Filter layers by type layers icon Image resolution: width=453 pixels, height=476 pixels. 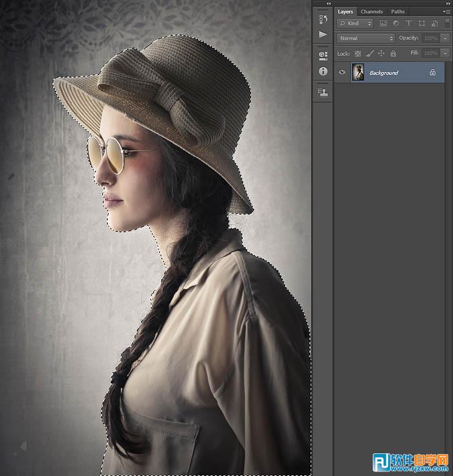pyautogui.click(x=408, y=23)
